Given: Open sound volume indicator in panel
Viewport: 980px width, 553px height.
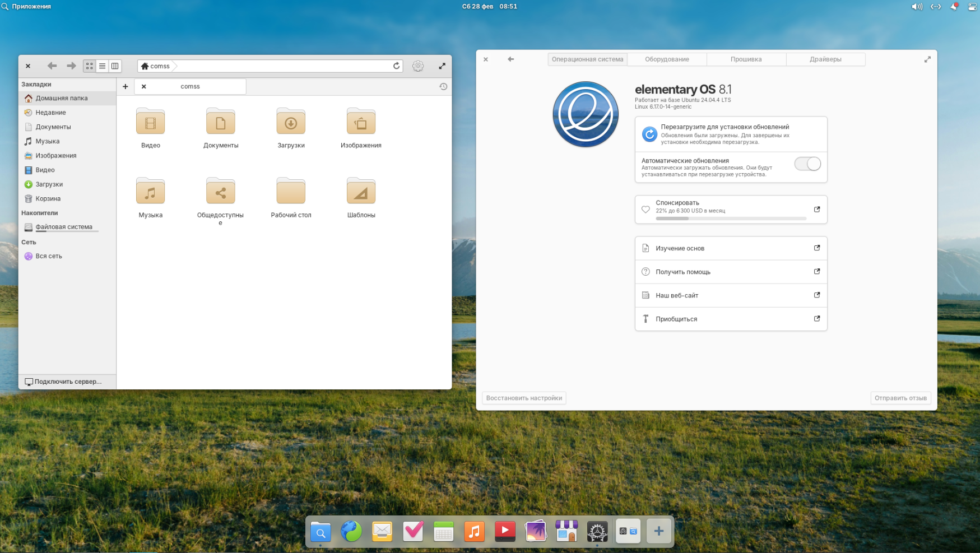Looking at the screenshot, I should pos(917,7).
